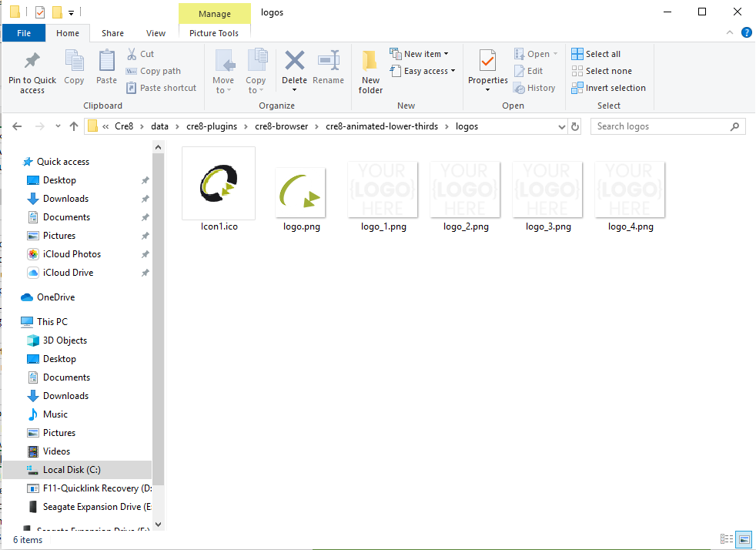Select the logo.png file
Image resolution: width=756 pixels, height=550 pixels.
pos(301,199)
